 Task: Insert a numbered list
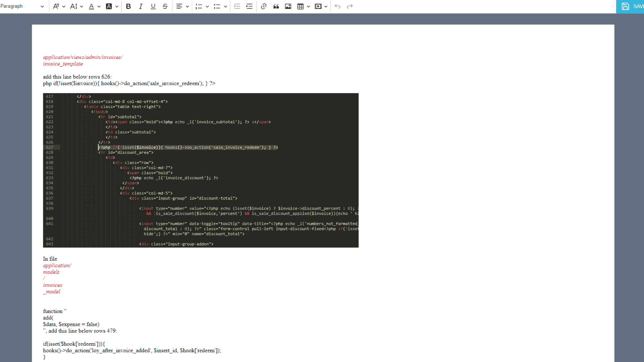[199, 6]
